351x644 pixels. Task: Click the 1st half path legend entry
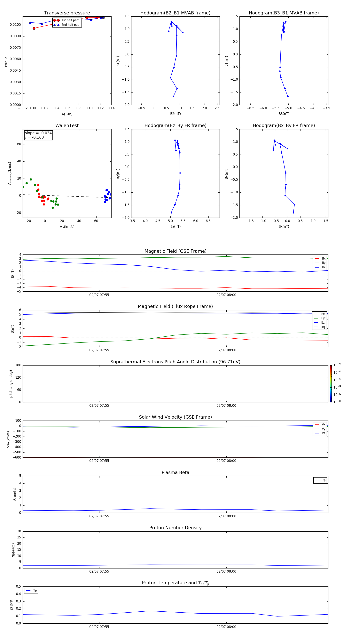tap(67, 20)
